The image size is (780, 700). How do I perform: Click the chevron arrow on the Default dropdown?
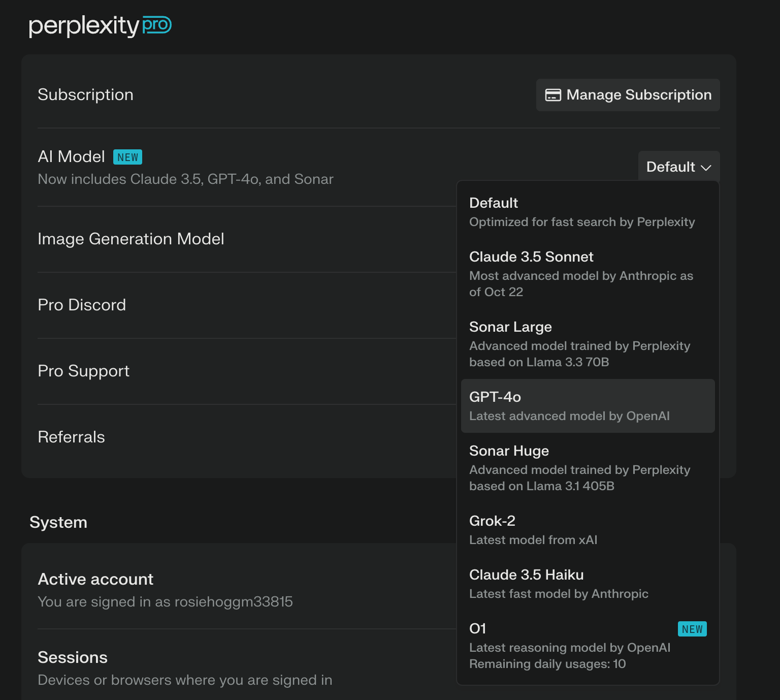tap(706, 167)
